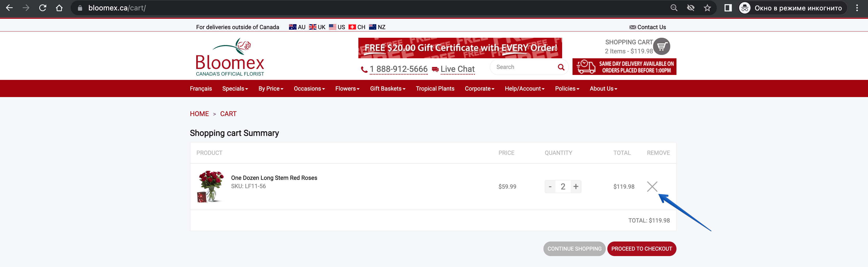The height and width of the screenshot is (267, 868).
Task: Click Proceed to Checkout button
Action: pyautogui.click(x=642, y=249)
